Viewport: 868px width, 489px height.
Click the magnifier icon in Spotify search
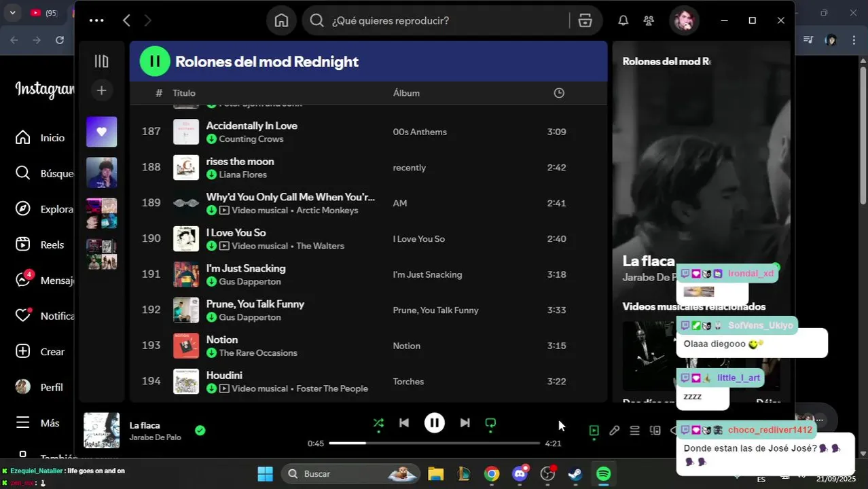(317, 20)
